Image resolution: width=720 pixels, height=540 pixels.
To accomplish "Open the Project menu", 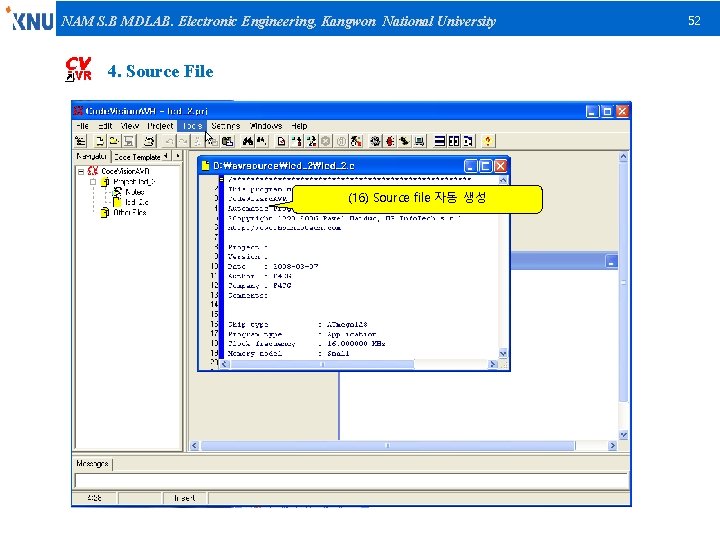I will point(160,126).
